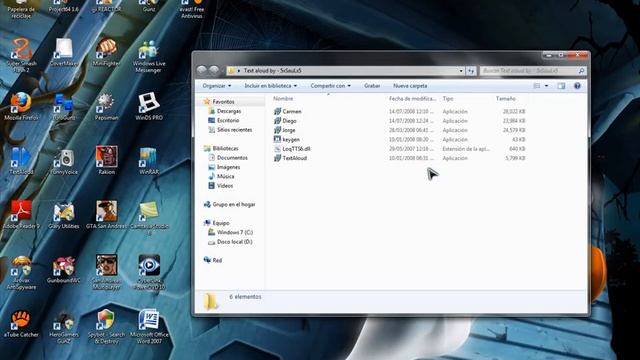Image resolution: width=640 pixels, height=360 pixels.
Task: Open the Compartir con dropdown
Action: 330,86
